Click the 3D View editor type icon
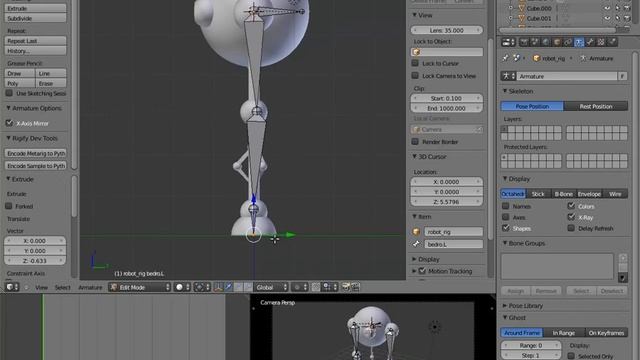Viewport: 640px width, 360px height. click(11, 287)
